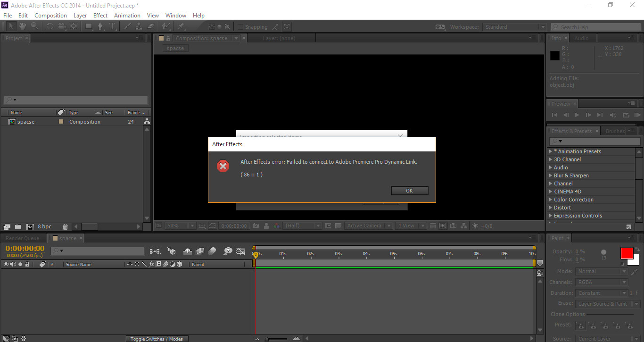Click the Project panel search field
Viewport: 644px width, 342px height.
[x=75, y=100]
